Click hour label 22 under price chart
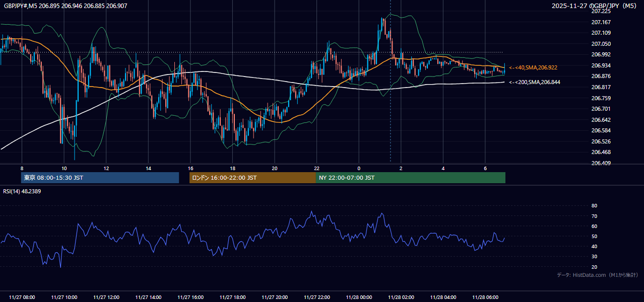The width and height of the screenshot is (644, 302). point(317,168)
